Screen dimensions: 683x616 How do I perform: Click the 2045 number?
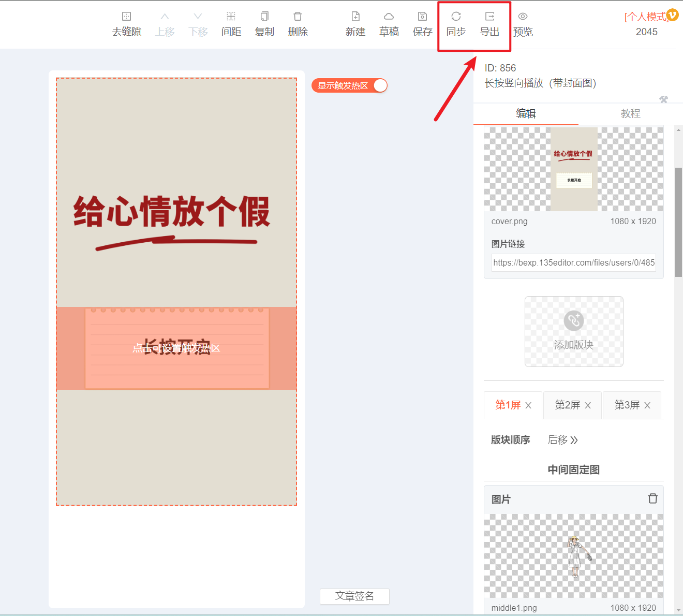[x=647, y=32]
